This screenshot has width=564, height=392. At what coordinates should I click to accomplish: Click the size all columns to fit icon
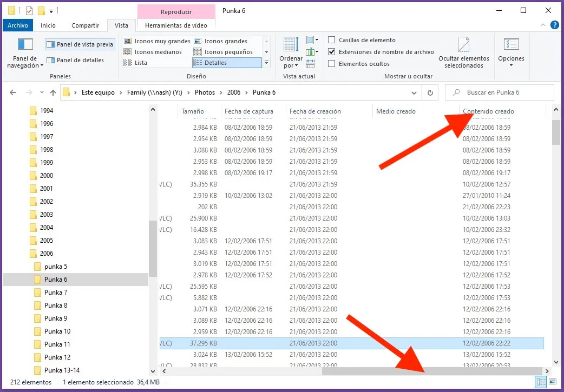click(311, 63)
